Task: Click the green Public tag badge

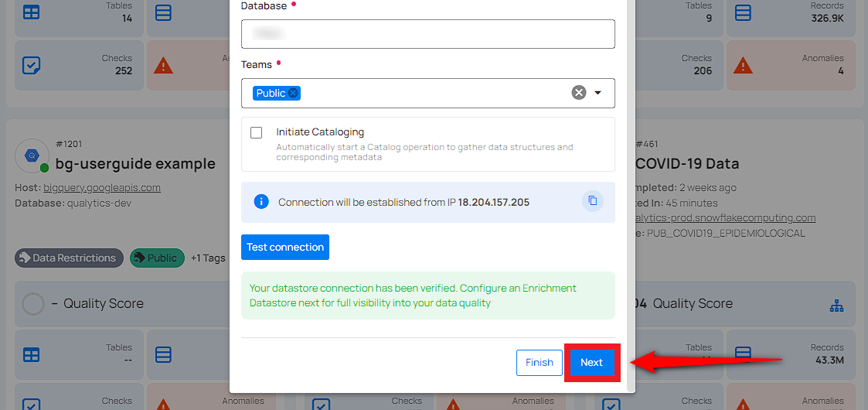Action: (x=157, y=258)
